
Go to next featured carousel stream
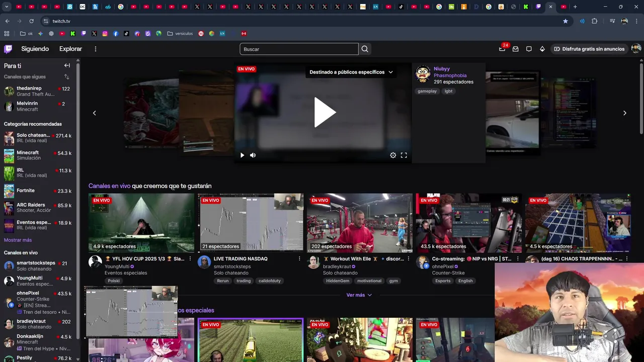pyautogui.click(x=625, y=113)
